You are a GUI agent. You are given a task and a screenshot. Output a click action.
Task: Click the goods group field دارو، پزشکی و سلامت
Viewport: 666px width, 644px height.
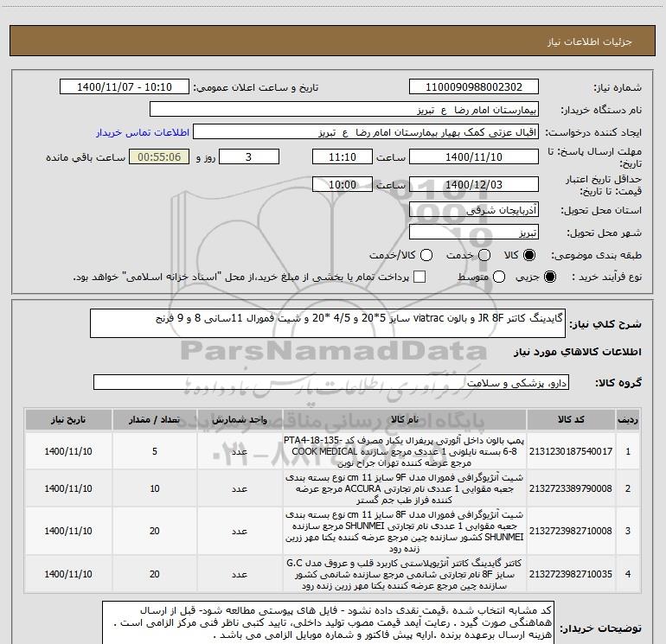(331, 382)
